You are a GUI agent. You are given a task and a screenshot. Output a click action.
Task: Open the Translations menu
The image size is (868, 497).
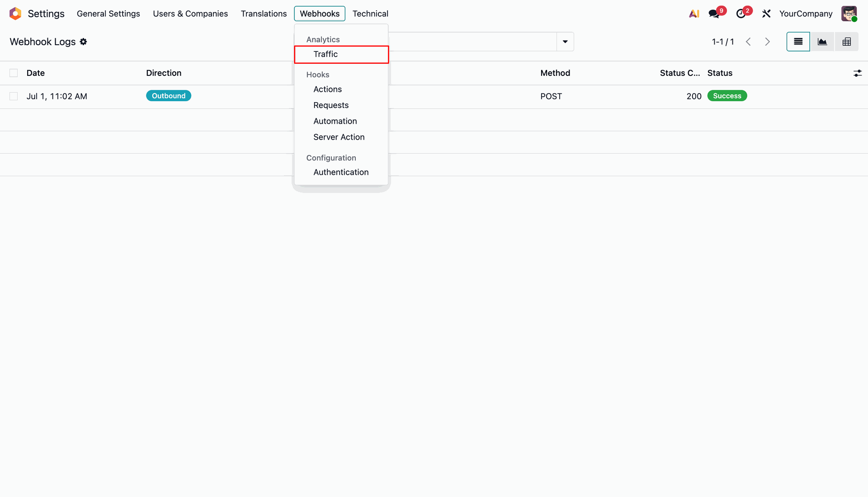pos(264,14)
